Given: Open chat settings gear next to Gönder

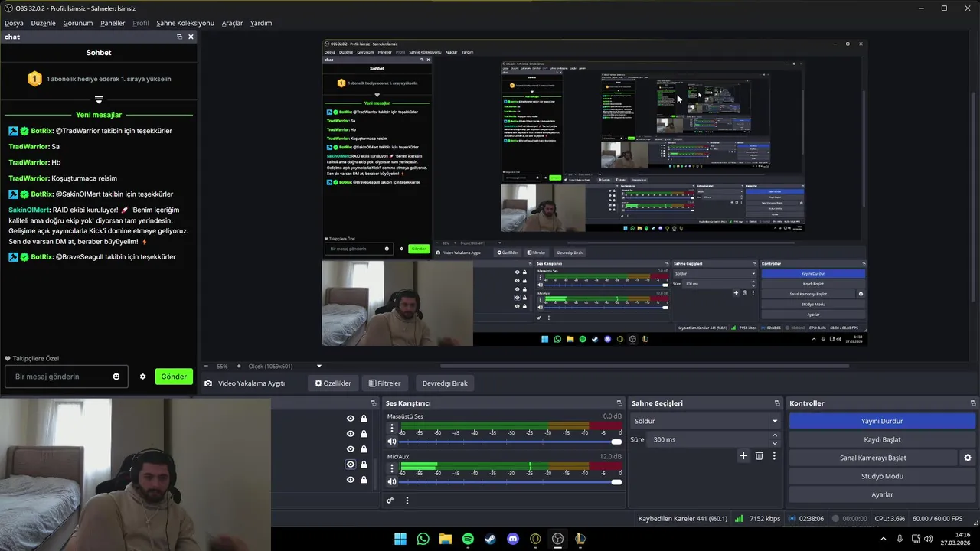Looking at the screenshot, I should pyautogui.click(x=142, y=377).
